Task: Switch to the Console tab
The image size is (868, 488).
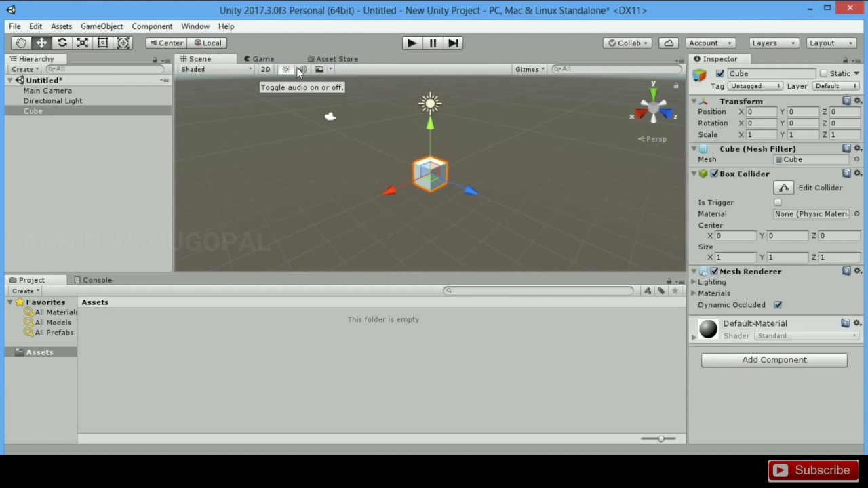Action: tap(93, 280)
